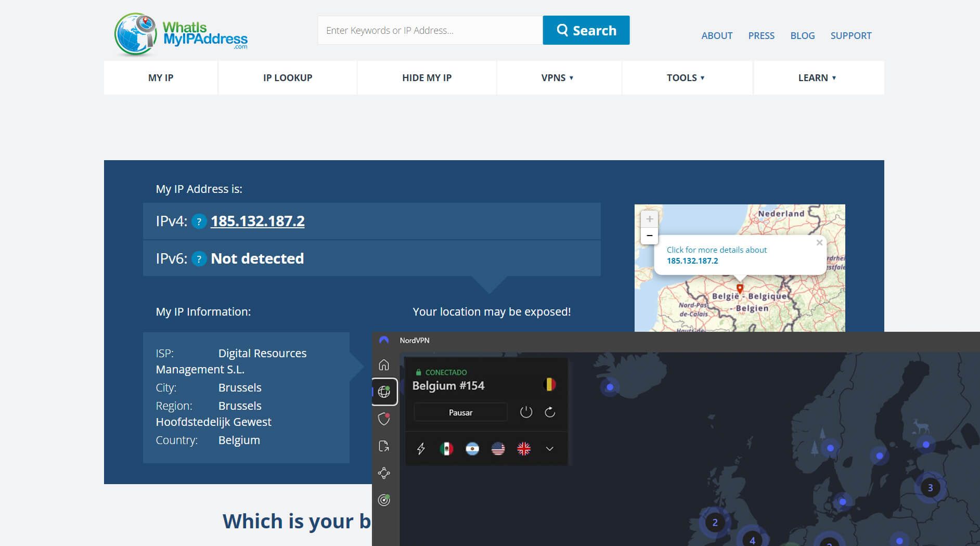
Task: Click the IPv4 question mark help icon
Action: 199,222
